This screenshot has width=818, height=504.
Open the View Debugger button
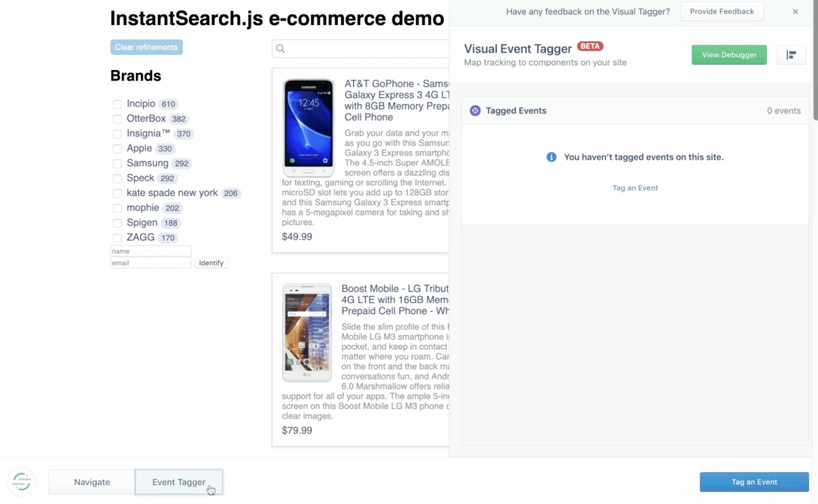tap(729, 55)
